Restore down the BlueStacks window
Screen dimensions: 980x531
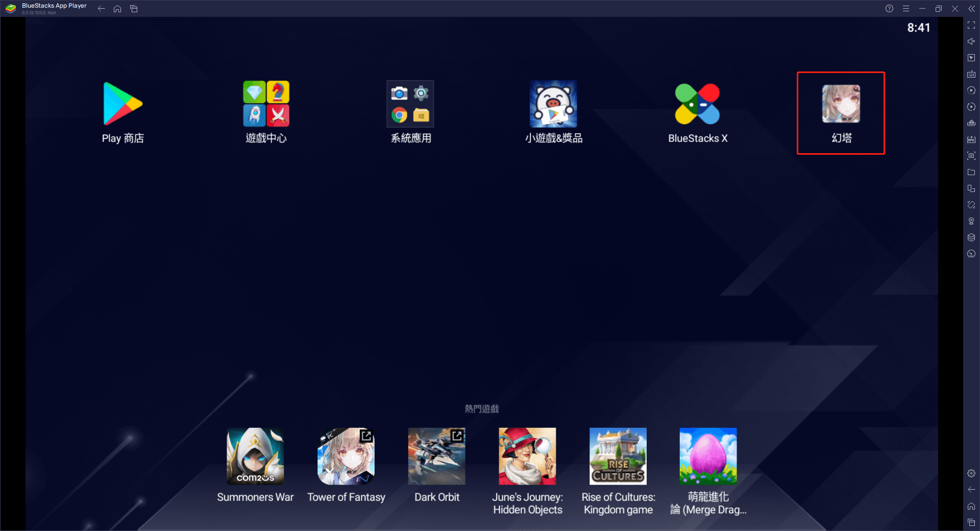[938, 9]
